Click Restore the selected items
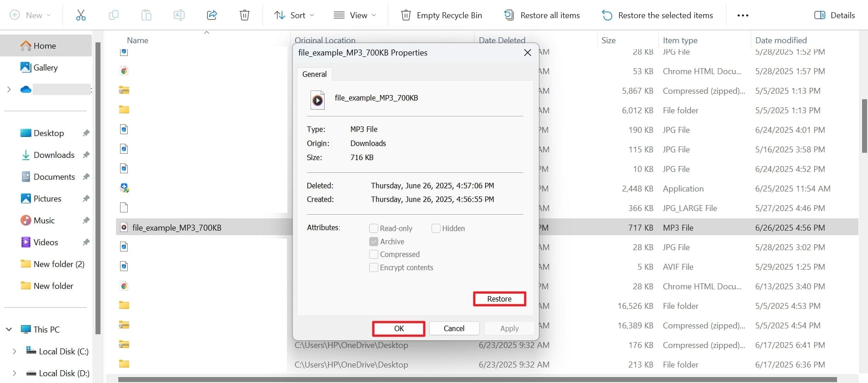Image resolution: width=868 pixels, height=383 pixels. point(657,15)
